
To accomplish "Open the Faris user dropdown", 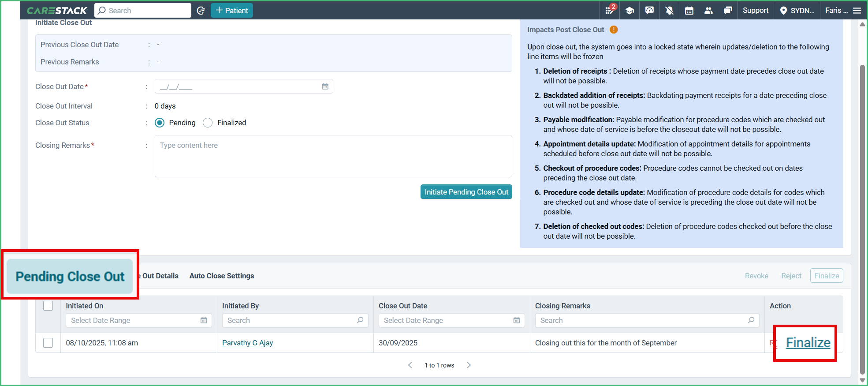I will click(836, 11).
